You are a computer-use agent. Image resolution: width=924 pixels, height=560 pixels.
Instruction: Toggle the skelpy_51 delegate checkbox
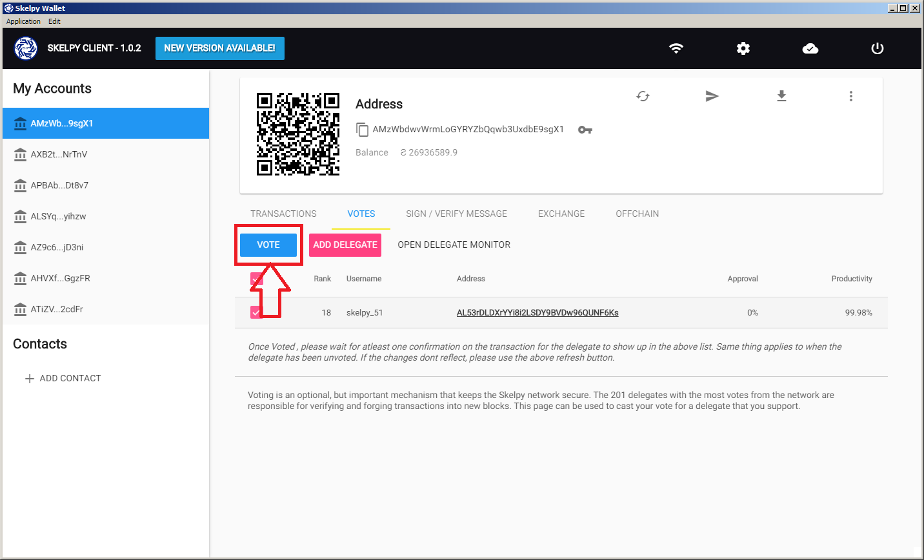pos(256,312)
